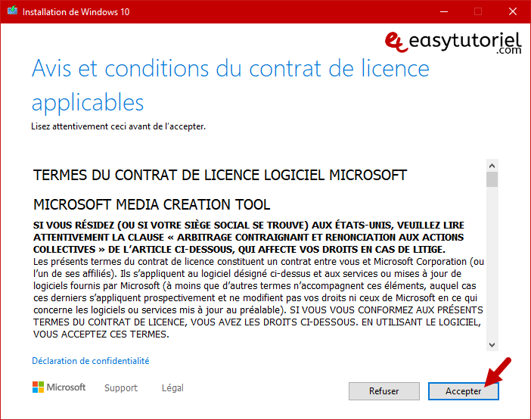Click the license scrollbar thumb
531x420 pixels.
coord(492,179)
